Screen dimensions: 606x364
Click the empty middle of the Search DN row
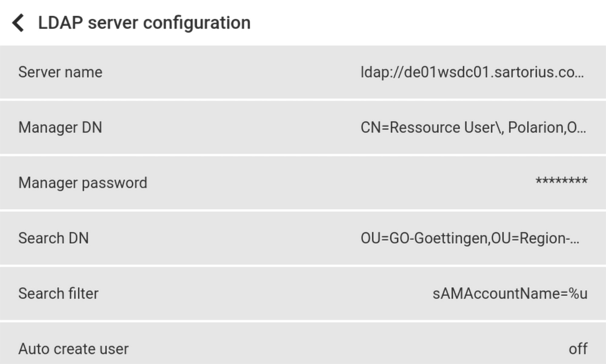224,238
